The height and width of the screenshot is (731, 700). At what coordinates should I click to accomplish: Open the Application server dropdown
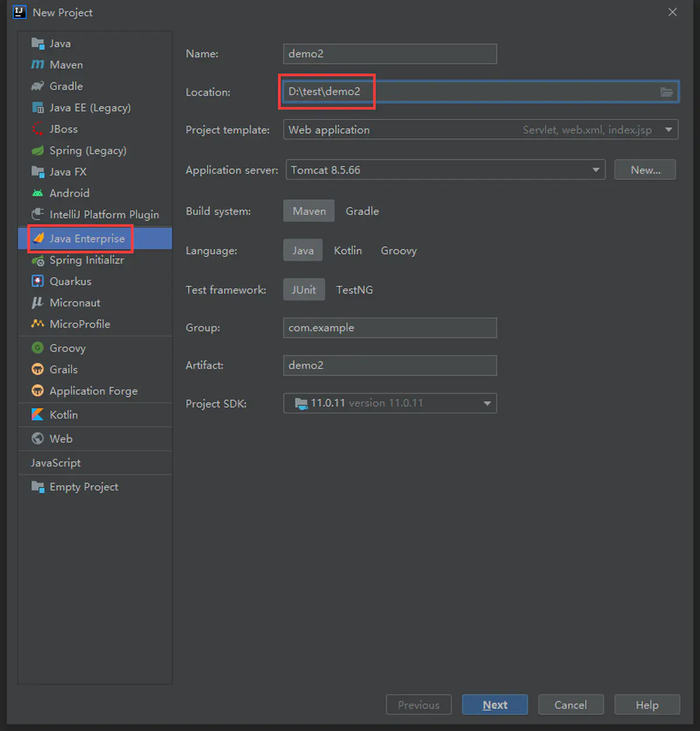(x=446, y=170)
